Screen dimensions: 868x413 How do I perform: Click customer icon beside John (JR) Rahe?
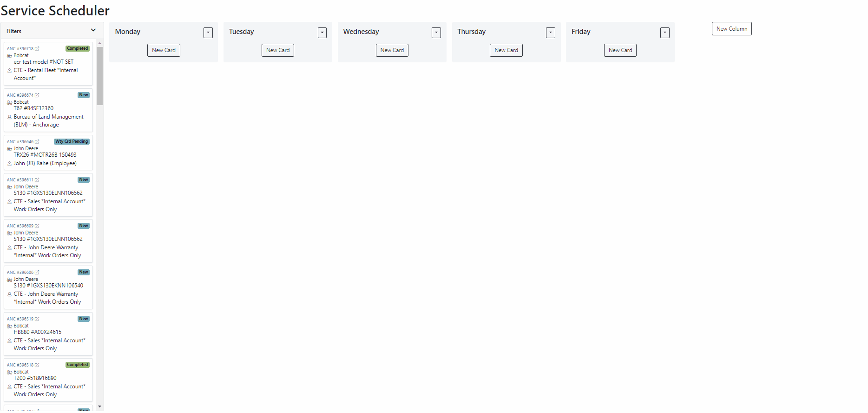[x=9, y=164]
